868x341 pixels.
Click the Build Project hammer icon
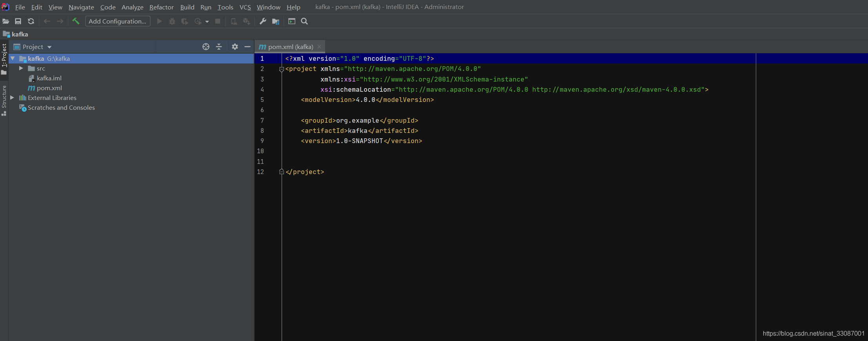76,21
